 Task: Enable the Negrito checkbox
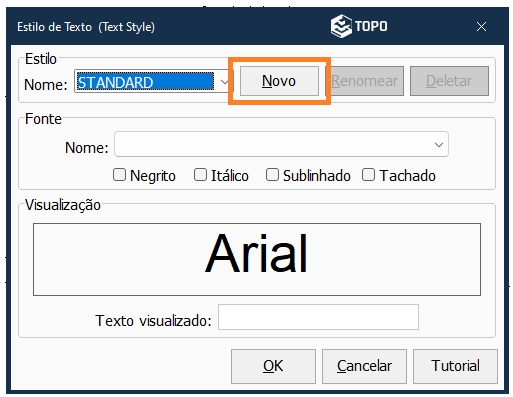point(119,175)
